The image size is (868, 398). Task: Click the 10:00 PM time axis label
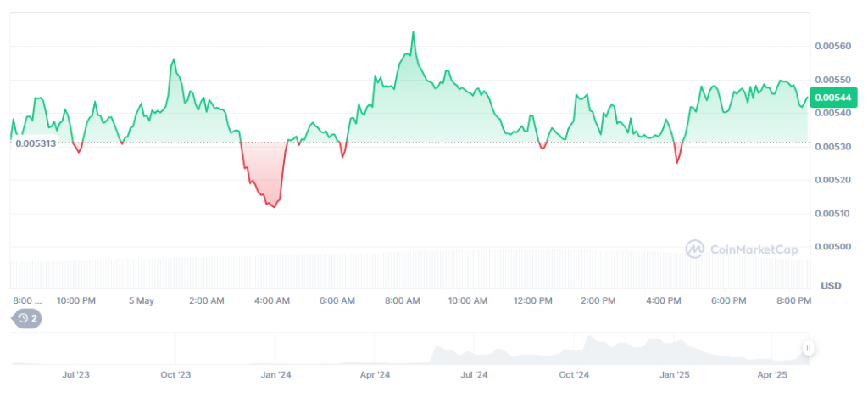(75, 300)
